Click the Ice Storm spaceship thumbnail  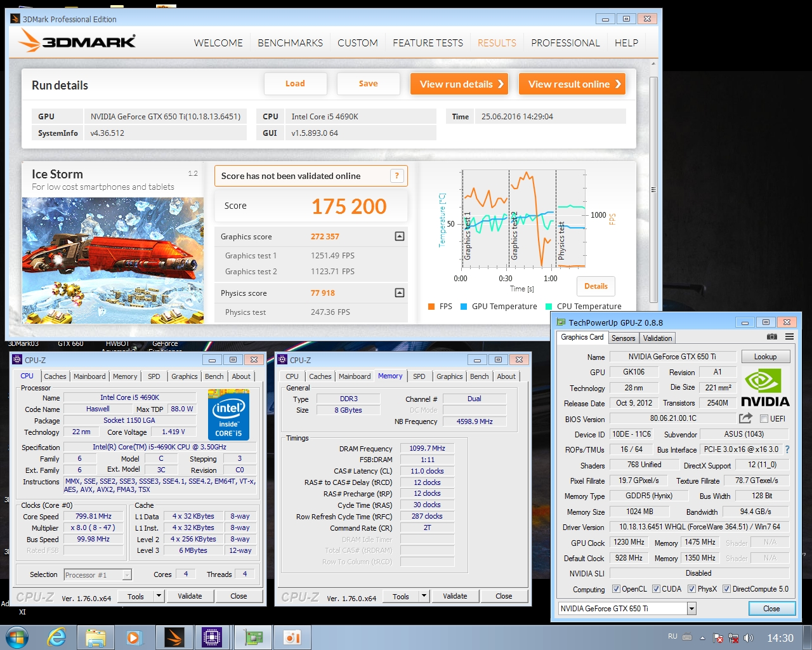tap(113, 260)
